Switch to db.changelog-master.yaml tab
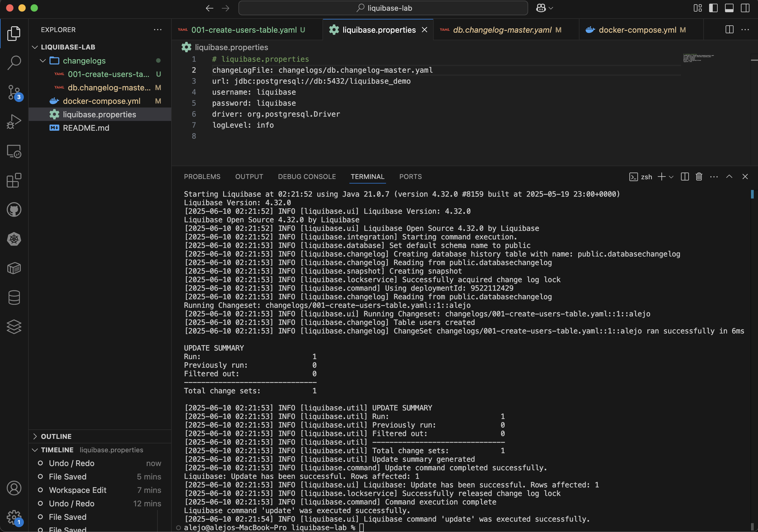The width and height of the screenshot is (758, 532). tap(506, 30)
